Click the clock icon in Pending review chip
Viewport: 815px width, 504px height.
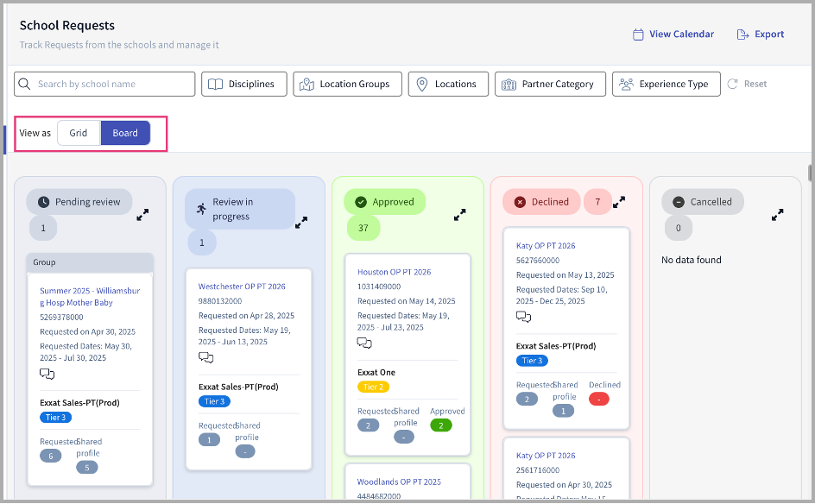point(44,202)
